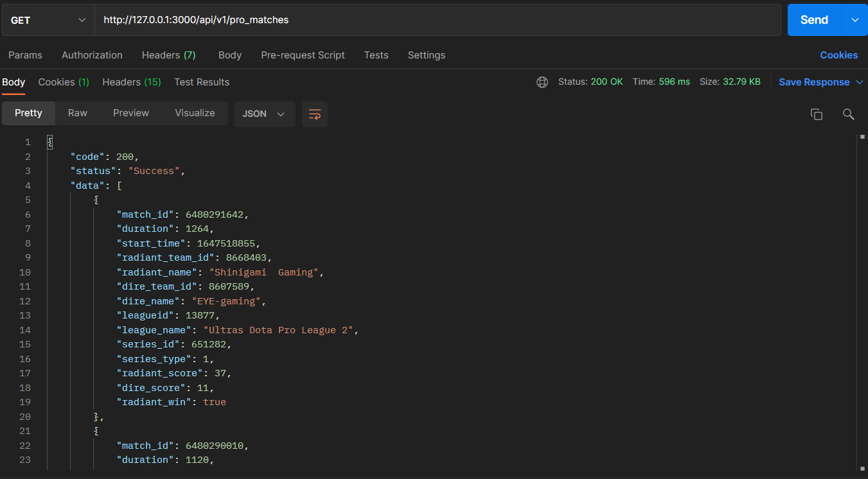
Task: Click the Time: 596 ms label
Action: click(661, 82)
